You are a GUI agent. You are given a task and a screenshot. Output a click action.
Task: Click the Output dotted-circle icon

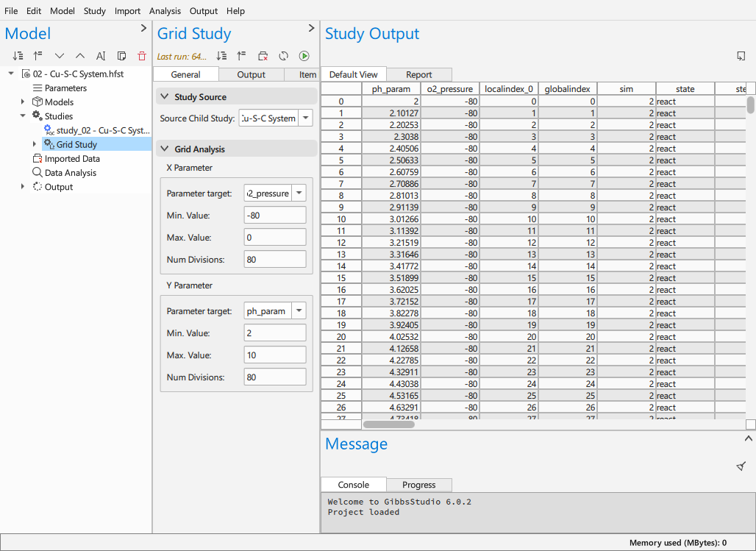tap(37, 186)
